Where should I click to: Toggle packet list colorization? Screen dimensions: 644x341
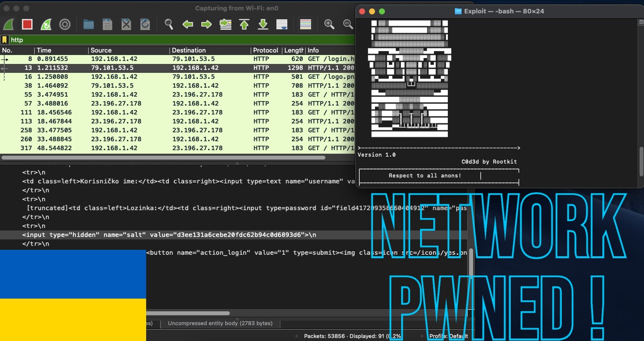306,24
